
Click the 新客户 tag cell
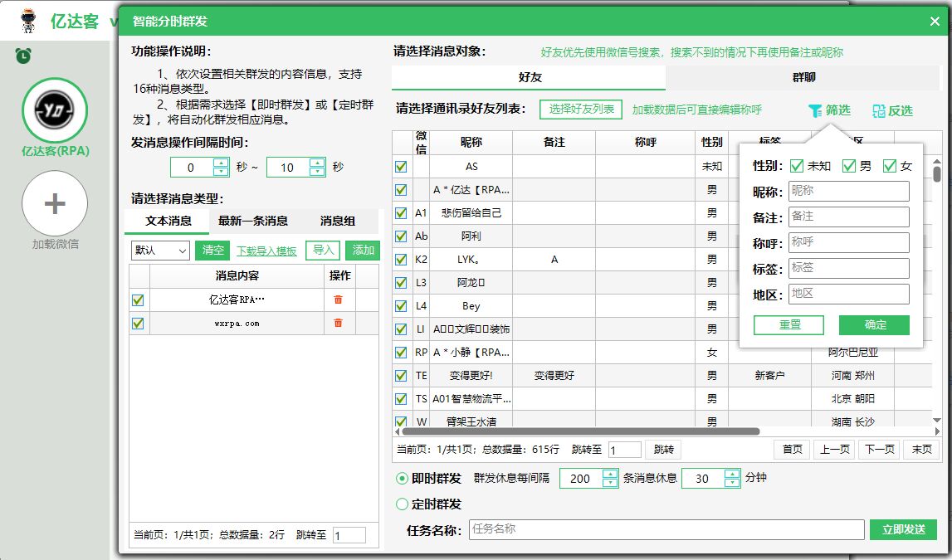pyautogui.click(x=769, y=376)
